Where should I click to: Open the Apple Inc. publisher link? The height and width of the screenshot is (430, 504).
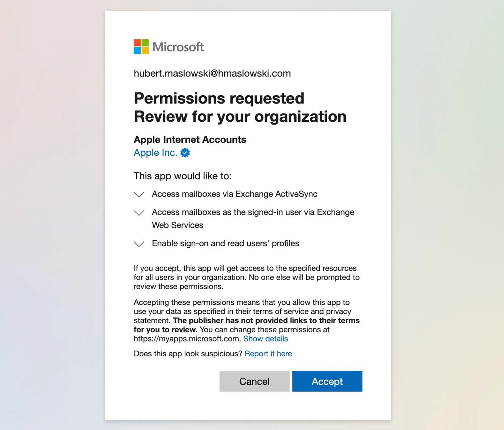pos(156,153)
